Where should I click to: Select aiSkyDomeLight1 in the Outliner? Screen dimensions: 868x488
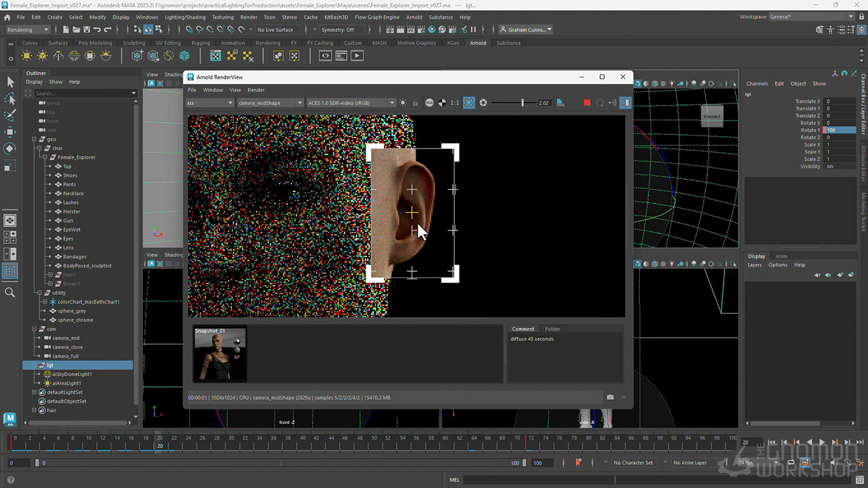(x=72, y=374)
